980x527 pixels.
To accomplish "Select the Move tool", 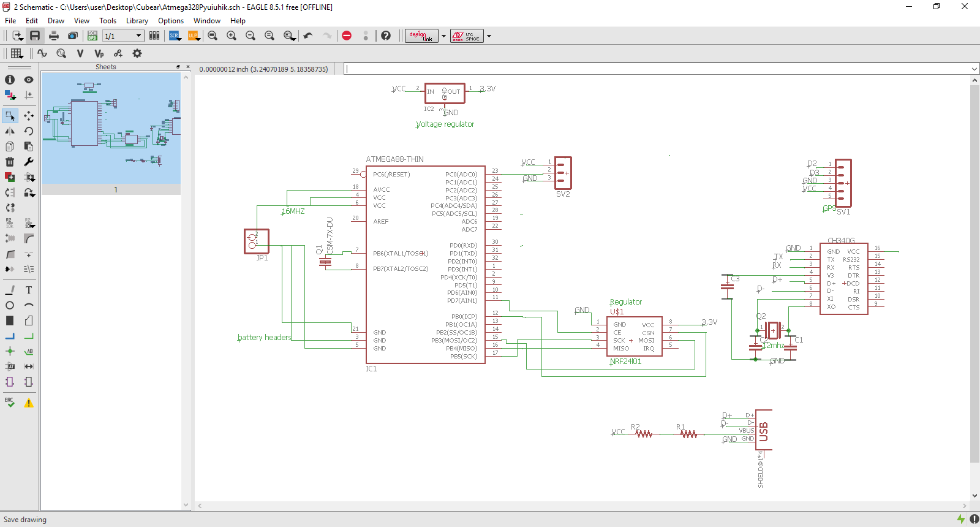I will pos(29,116).
